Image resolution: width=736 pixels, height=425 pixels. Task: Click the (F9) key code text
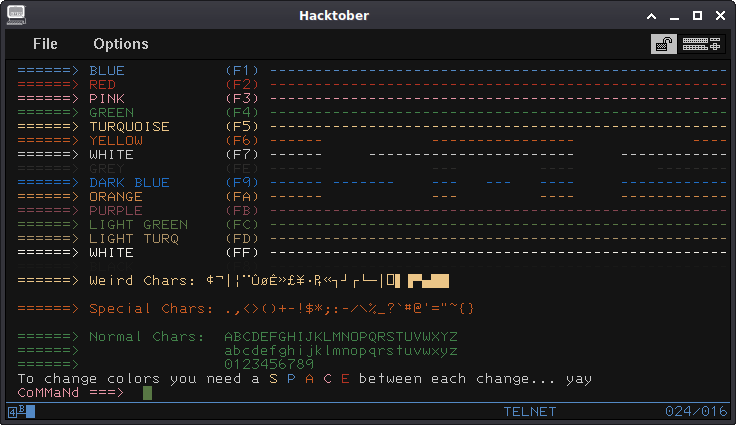242,183
